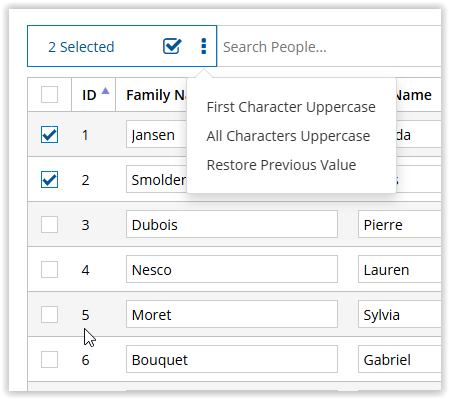Choose All Characters Uppercase
The height and width of the screenshot is (399, 449).
(x=288, y=136)
